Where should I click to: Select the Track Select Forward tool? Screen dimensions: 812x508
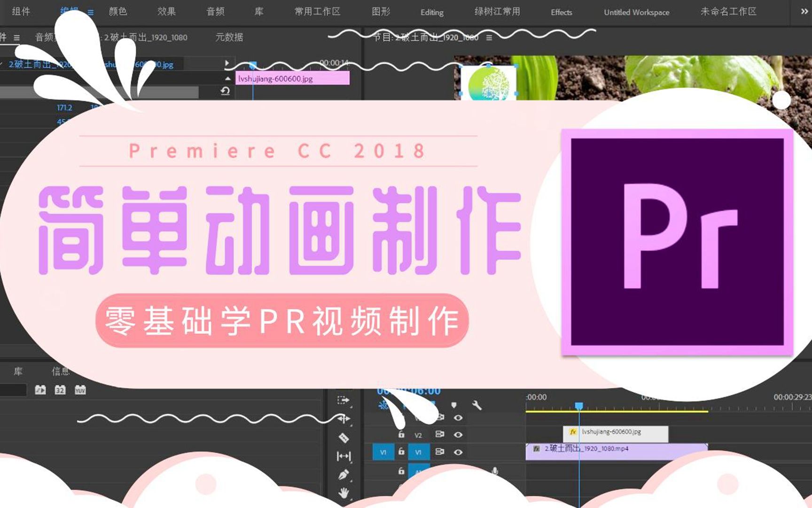coord(344,400)
